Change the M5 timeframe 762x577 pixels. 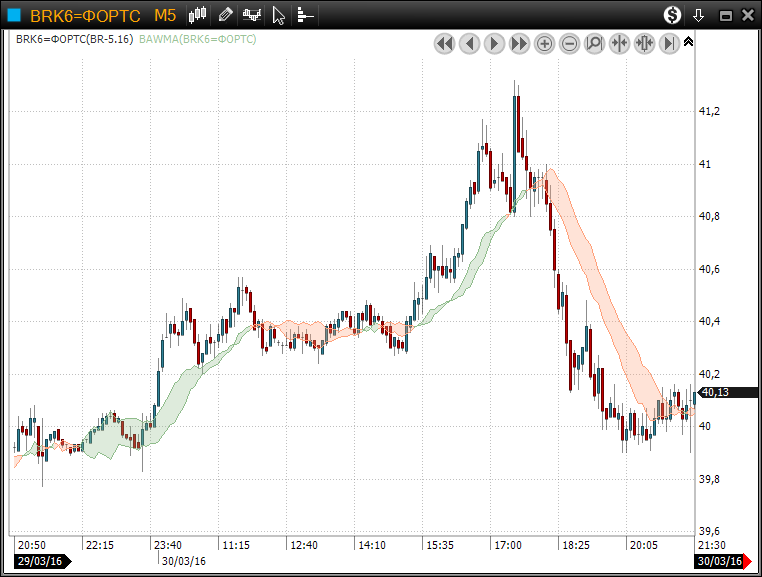pos(165,15)
